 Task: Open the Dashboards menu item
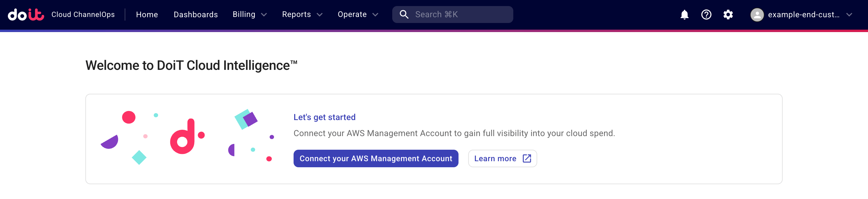click(196, 15)
